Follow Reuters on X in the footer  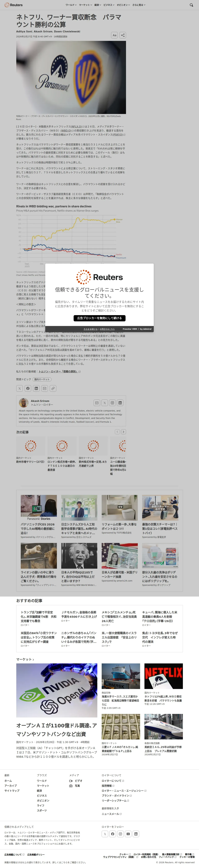click(x=105, y=834)
